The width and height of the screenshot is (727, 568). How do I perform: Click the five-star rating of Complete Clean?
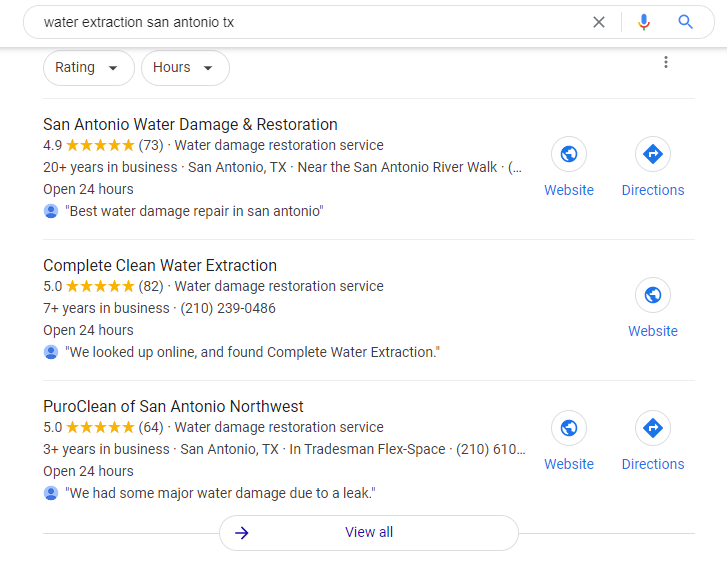(x=100, y=286)
